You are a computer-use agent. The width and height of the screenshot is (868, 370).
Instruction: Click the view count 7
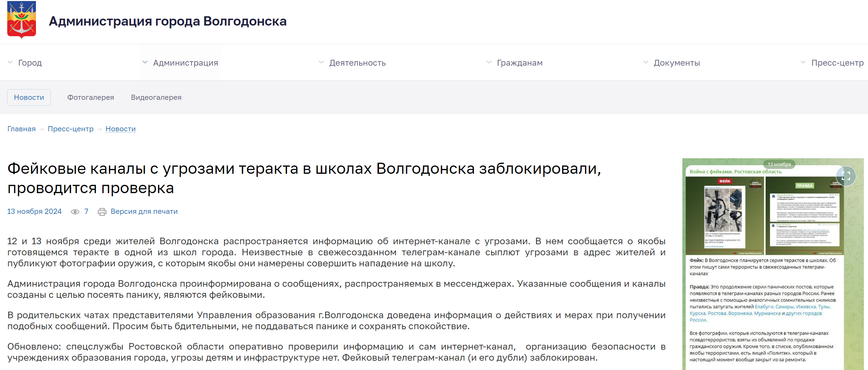[x=86, y=211]
